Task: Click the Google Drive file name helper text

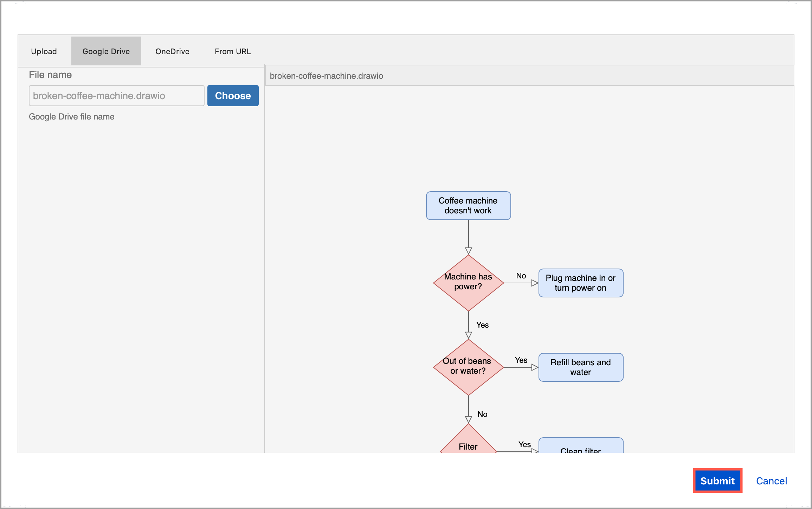Action: pos(71,116)
